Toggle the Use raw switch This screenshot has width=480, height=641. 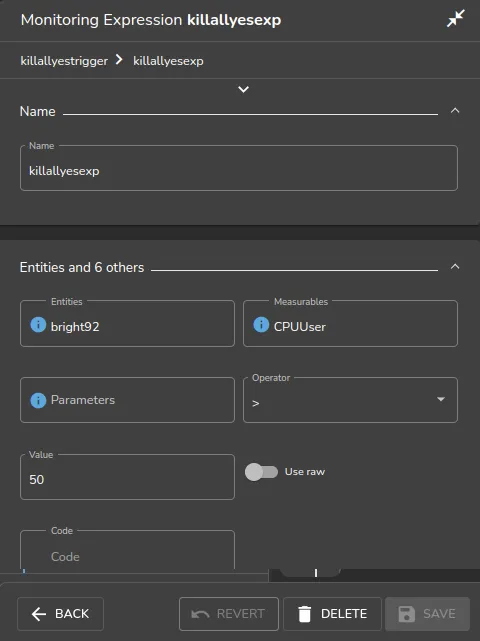[261, 472]
